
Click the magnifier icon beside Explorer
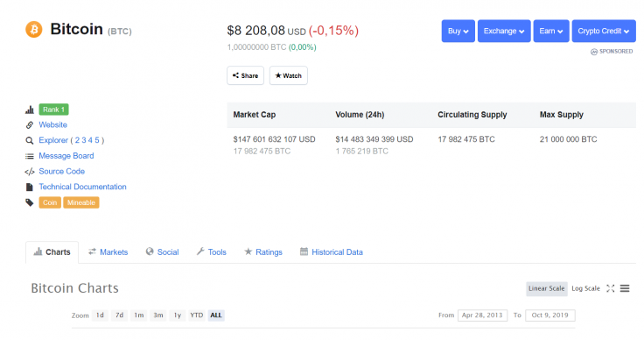30,140
